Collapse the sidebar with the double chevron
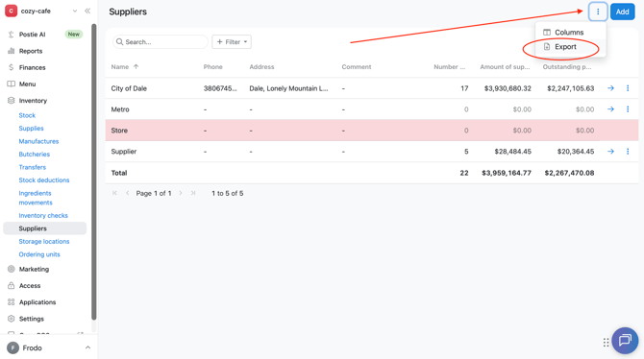The height and width of the screenshot is (359, 644). point(87,12)
